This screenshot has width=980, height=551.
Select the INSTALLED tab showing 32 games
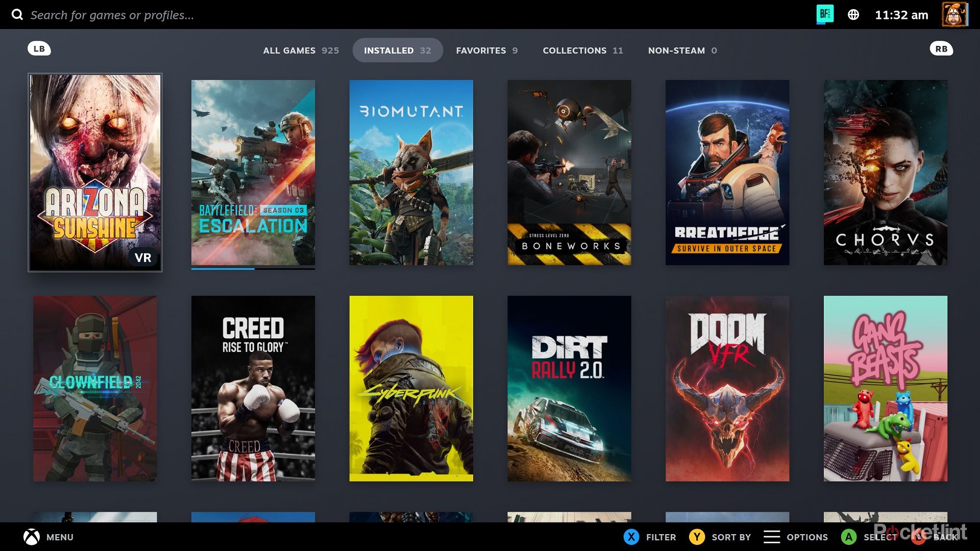pos(397,51)
